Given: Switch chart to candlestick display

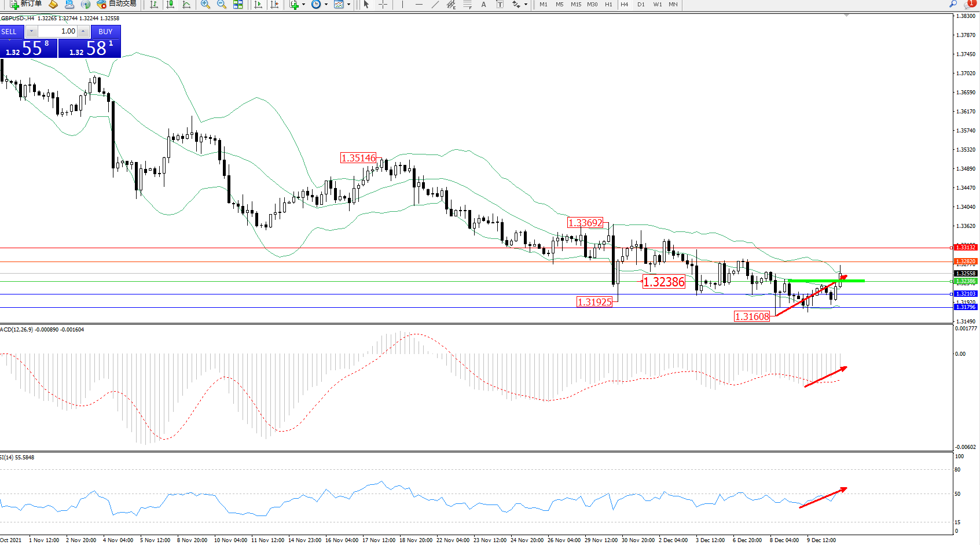Looking at the screenshot, I should 170,4.
